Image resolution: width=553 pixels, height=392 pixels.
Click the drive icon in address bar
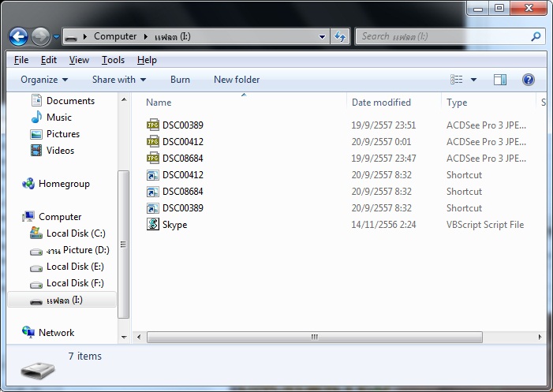coord(72,37)
